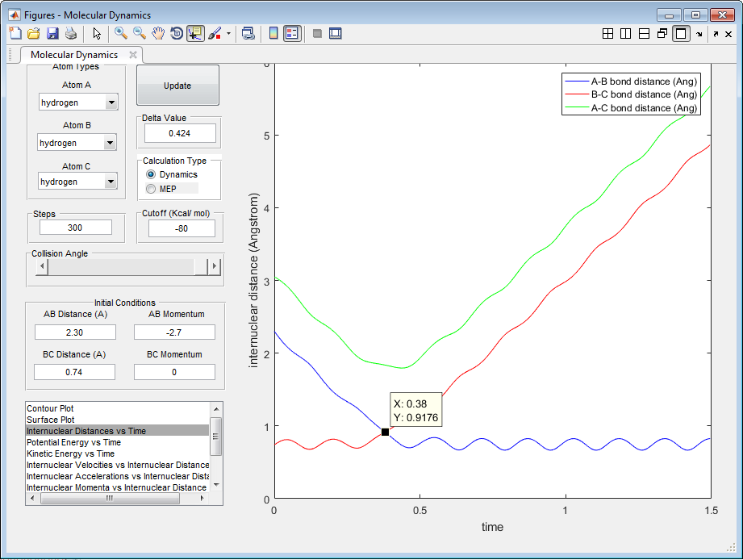
Task: Toggle the Insert Legend button
Action: click(x=292, y=33)
